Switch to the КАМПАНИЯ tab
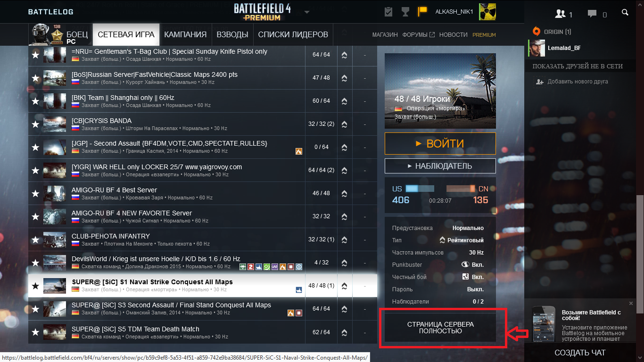 tap(185, 35)
